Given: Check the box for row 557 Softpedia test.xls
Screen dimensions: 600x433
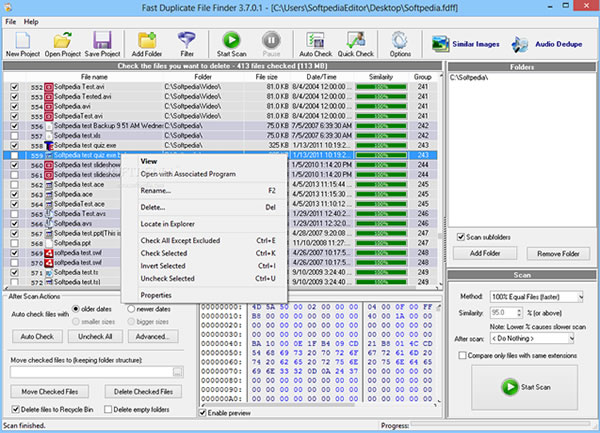Looking at the screenshot, I should click(x=14, y=136).
